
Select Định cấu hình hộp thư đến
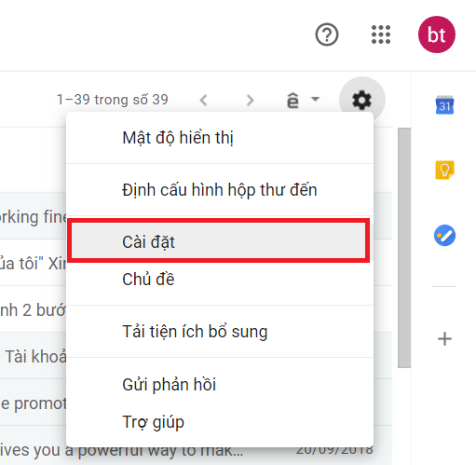(220, 190)
